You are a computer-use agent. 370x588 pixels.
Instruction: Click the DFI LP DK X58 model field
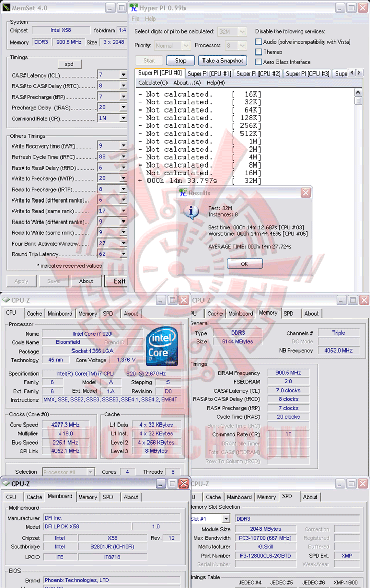[x=87, y=526]
